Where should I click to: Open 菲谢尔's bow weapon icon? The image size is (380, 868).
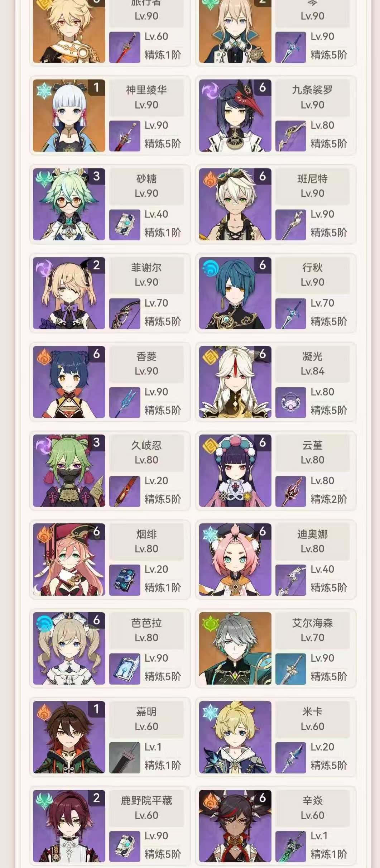coord(125,314)
